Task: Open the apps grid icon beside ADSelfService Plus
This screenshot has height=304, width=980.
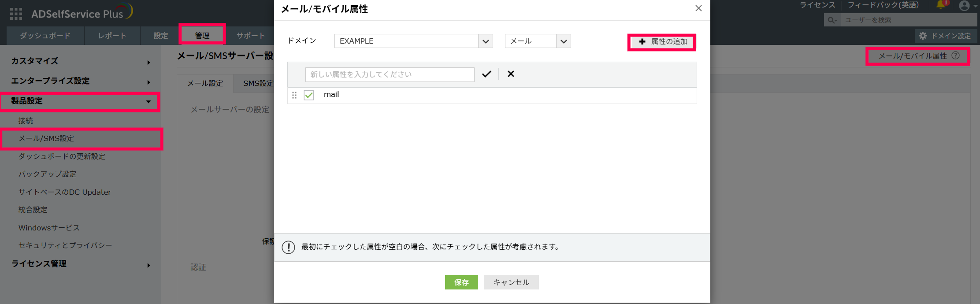Action: [16, 14]
